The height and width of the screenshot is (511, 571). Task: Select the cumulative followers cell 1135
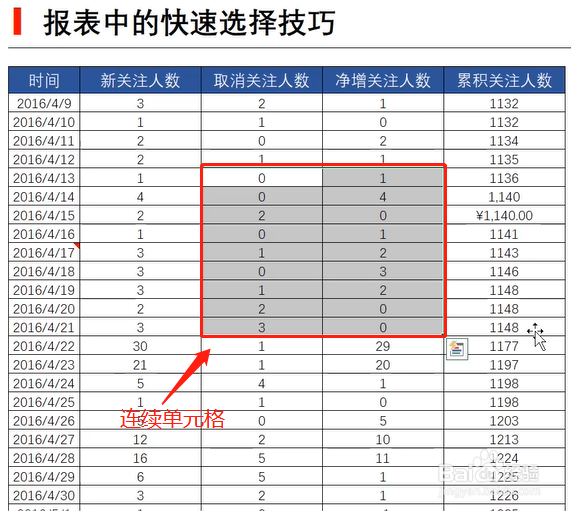(504, 159)
